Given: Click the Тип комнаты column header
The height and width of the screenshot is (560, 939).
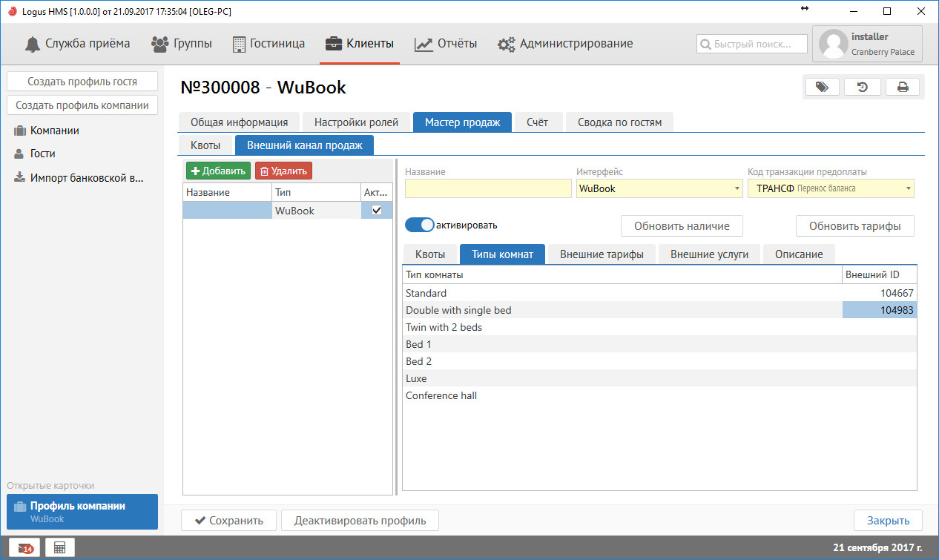Looking at the screenshot, I should 622,275.
